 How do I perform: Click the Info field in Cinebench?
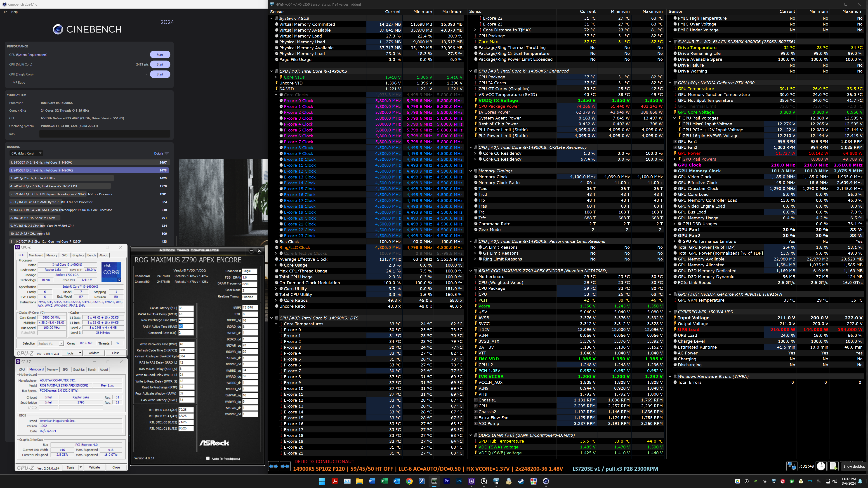pyautogui.click(x=104, y=134)
